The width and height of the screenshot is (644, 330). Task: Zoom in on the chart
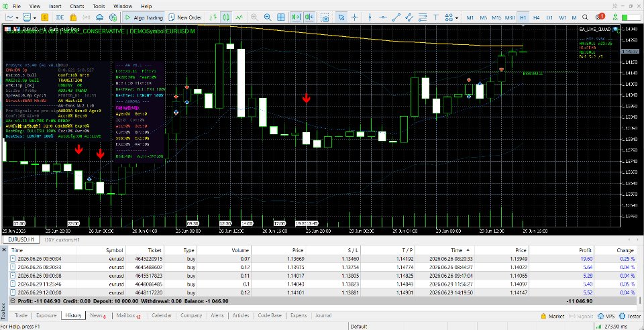[255, 17]
